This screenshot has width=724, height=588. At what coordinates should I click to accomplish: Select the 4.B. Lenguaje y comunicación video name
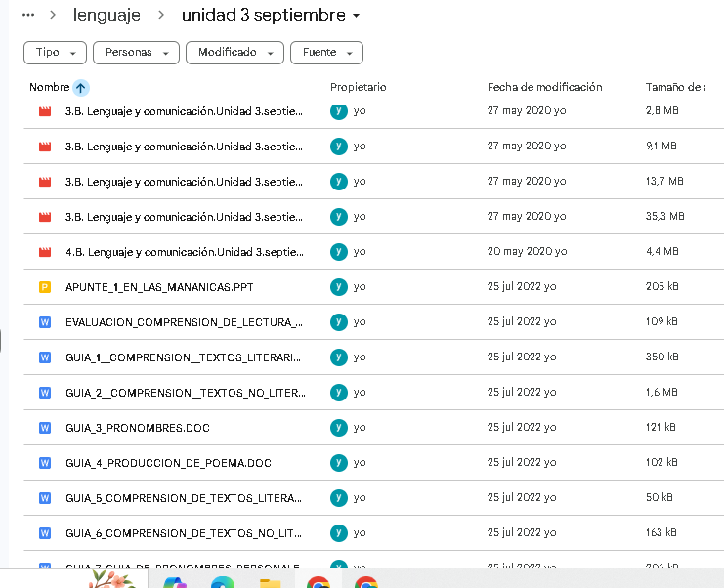click(185, 252)
